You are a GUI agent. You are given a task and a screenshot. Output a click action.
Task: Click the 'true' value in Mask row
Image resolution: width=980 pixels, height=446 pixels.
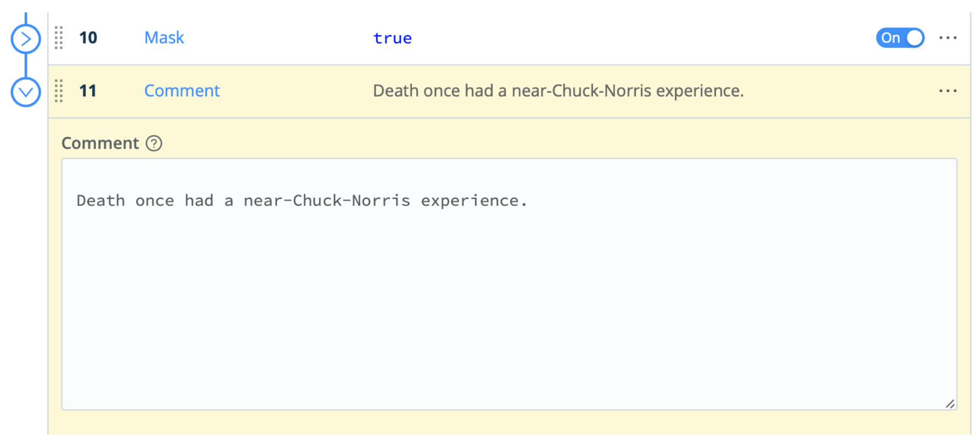pos(392,38)
